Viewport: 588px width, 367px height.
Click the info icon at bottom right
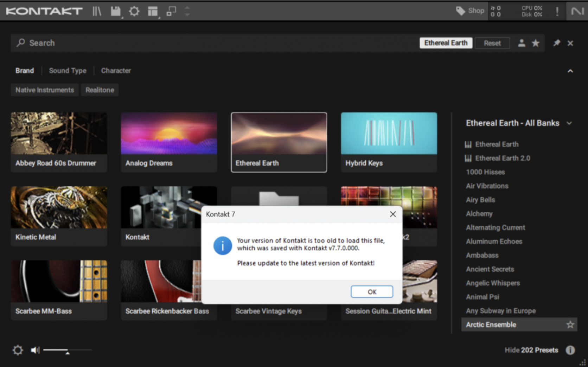570,350
